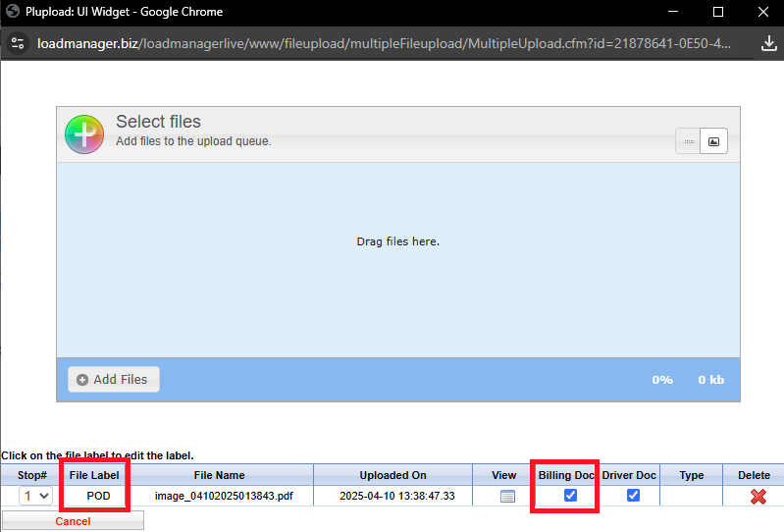Click the 0% upload progress indicator
784x532 pixels.
point(662,380)
